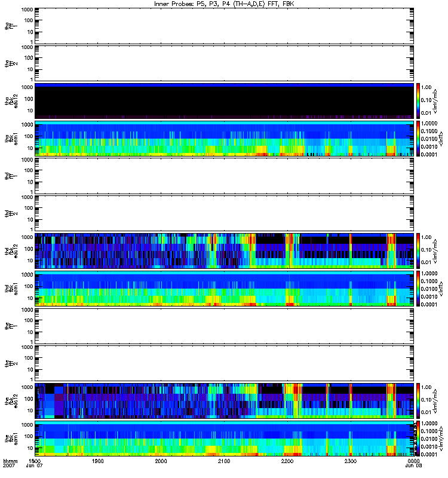Select the empty the fft 1 panel
Image resolution: width=448 pixels, height=478 pixels.
(x=224, y=326)
